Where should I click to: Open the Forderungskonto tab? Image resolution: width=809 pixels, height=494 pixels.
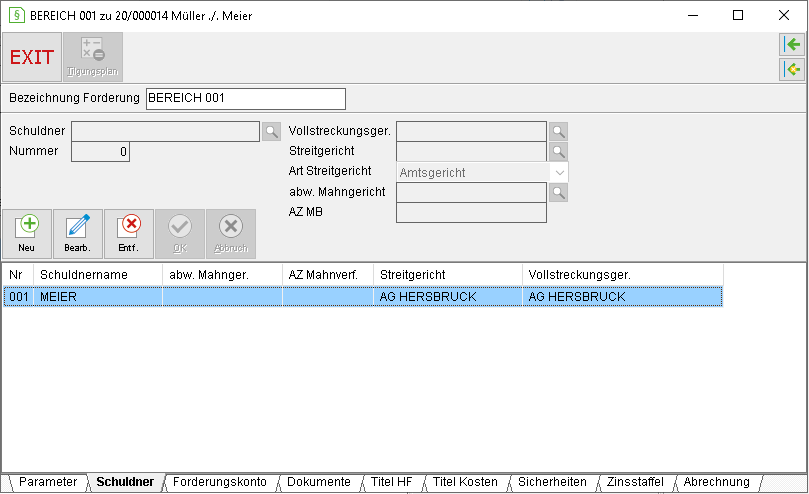click(220, 482)
